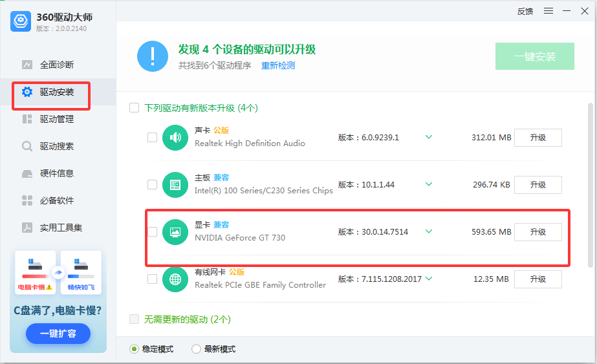Click the blue exclamation alert icon
597x364 pixels.
click(153, 57)
